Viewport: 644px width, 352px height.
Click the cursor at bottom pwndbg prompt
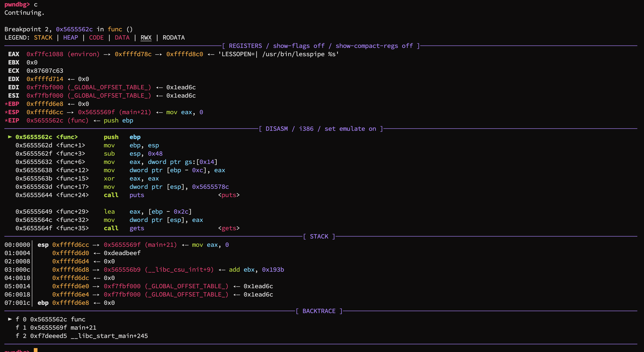click(x=35, y=350)
